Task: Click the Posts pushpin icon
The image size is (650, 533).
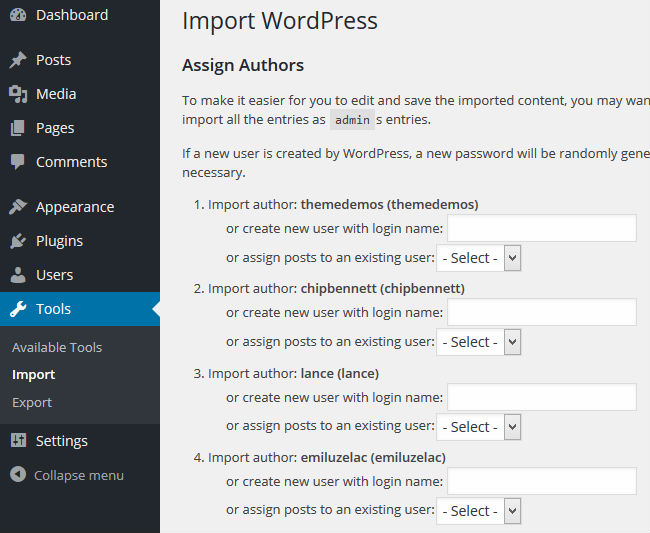Action: coord(18,60)
